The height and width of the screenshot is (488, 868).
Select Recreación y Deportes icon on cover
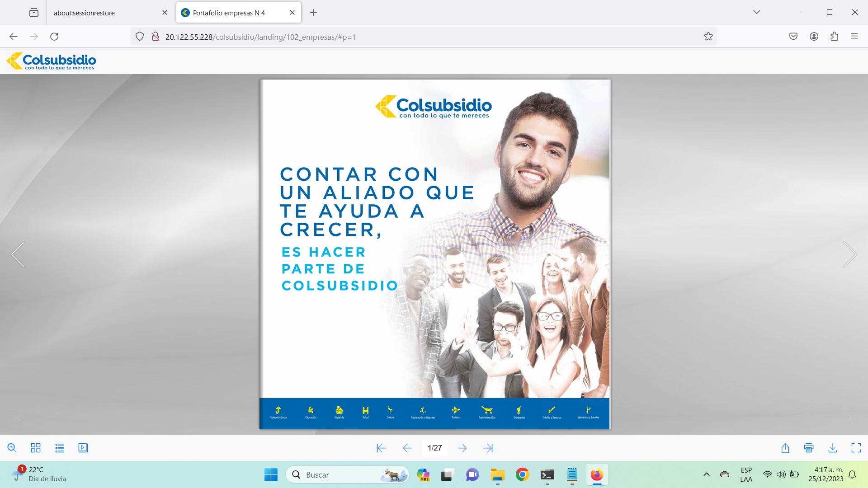pyautogui.click(x=423, y=412)
